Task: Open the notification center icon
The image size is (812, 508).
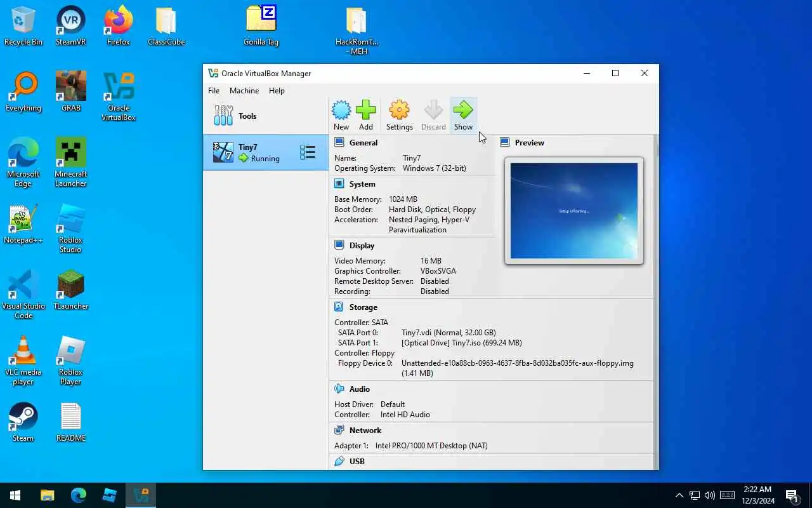Action: pos(792,495)
